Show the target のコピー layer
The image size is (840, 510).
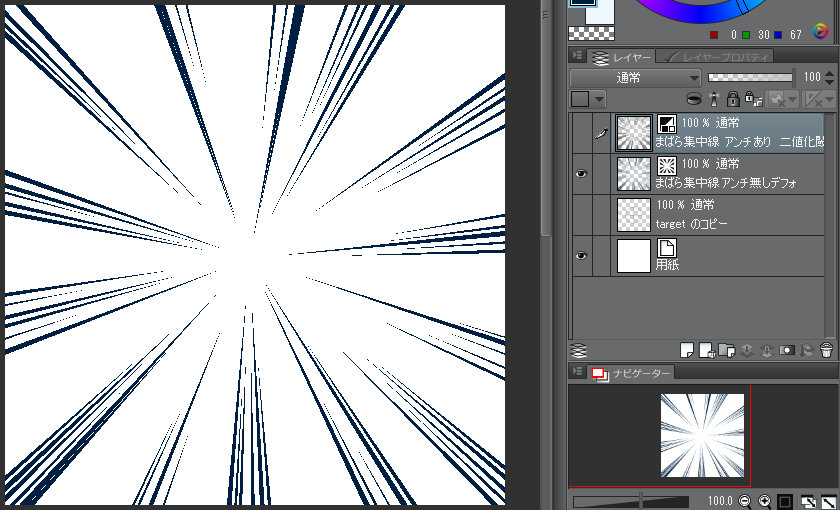582,215
